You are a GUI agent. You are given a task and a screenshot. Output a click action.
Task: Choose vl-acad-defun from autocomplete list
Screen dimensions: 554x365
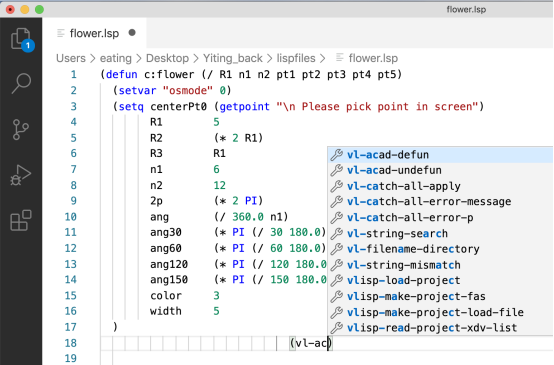440,155
